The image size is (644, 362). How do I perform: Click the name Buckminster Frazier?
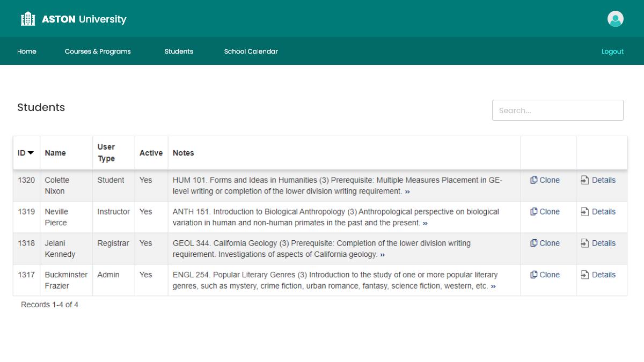coord(66,280)
